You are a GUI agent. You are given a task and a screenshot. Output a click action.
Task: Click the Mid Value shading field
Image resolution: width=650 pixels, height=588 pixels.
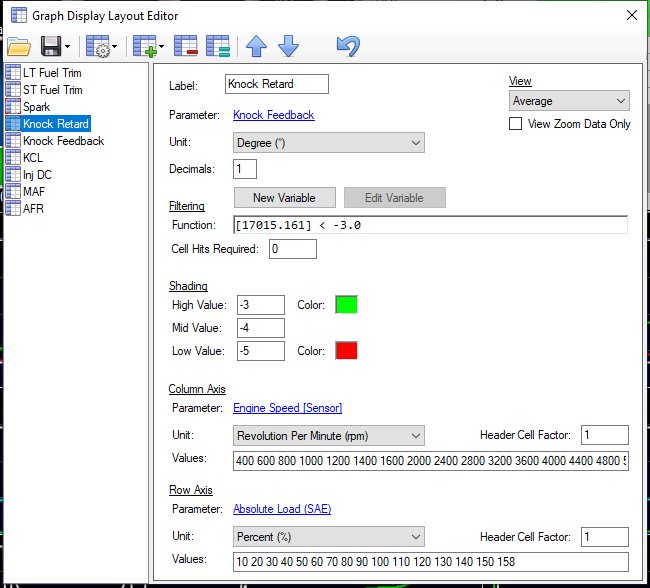(261, 328)
